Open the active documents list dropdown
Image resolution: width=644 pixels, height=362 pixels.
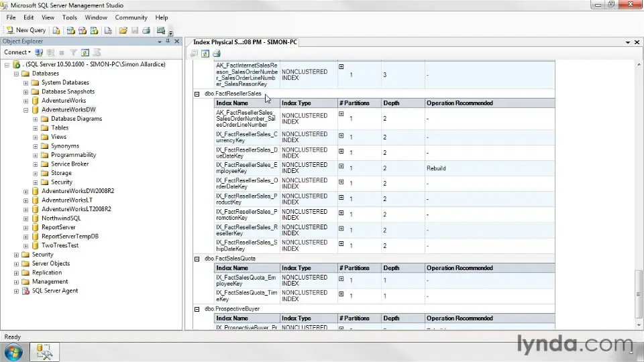point(628,42)
